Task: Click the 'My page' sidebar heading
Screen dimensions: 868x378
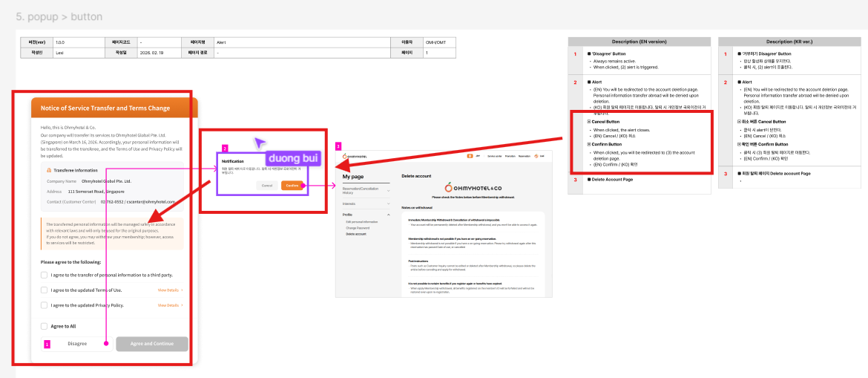Action: (353, 177)
